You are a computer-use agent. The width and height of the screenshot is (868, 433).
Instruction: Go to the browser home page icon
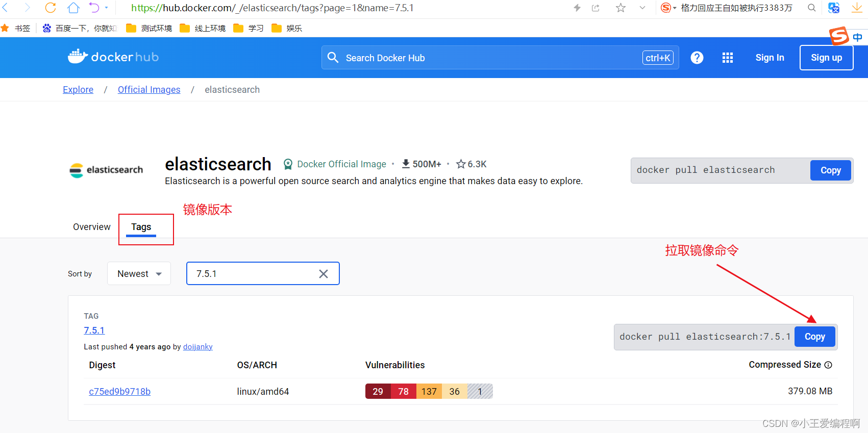tap(73, 8)
